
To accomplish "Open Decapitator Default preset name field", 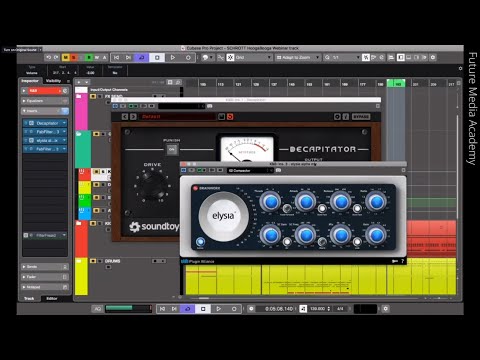I will click(178, 117).
